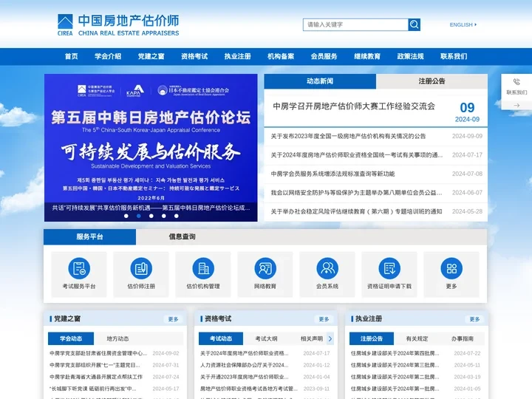The width and height of the screenshot is (532, 399).
Task: Open 住房城乡建设部关于2024年第四批房 item
Action: 395,353
